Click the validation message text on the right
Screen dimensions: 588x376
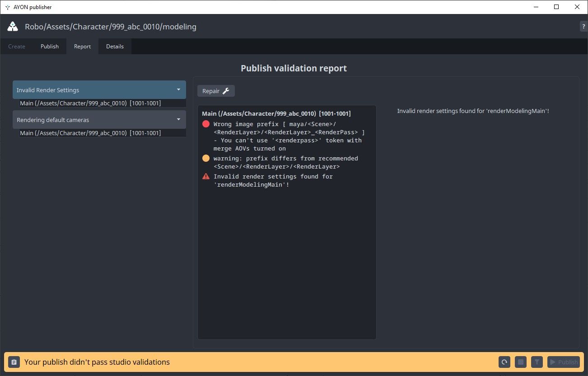click(x=473, y=111)
